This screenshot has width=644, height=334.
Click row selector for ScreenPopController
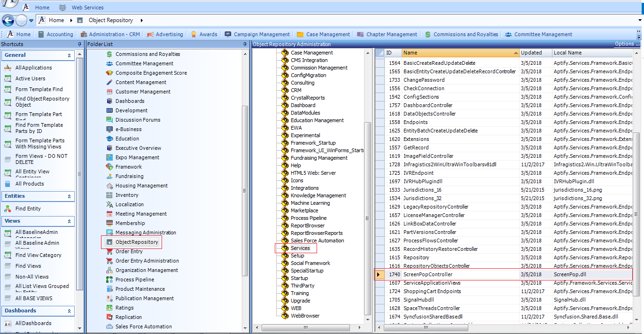pyautogui.click(x=380, y=274)
